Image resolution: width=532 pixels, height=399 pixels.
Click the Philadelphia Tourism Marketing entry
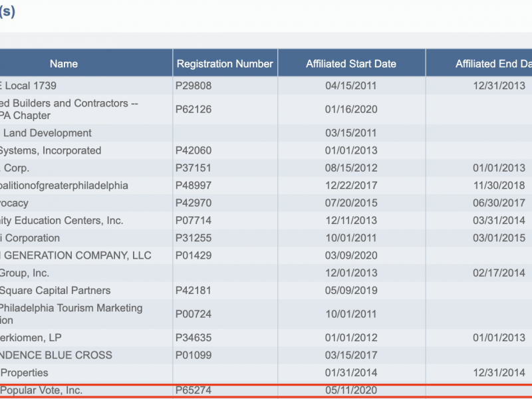point(70,308)
